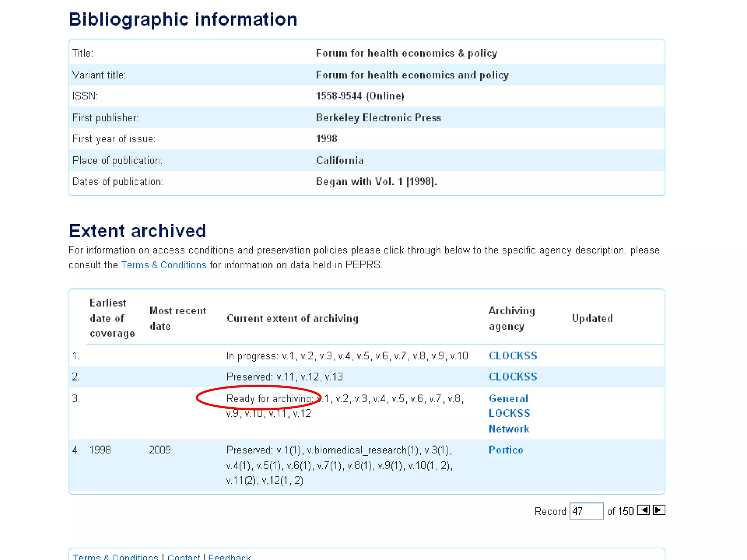Image resolution: width=747 pixels, height=560 pixels.
Task: Open CLOCKSS agency link in row 1
Action: click(x=513, y=356)
